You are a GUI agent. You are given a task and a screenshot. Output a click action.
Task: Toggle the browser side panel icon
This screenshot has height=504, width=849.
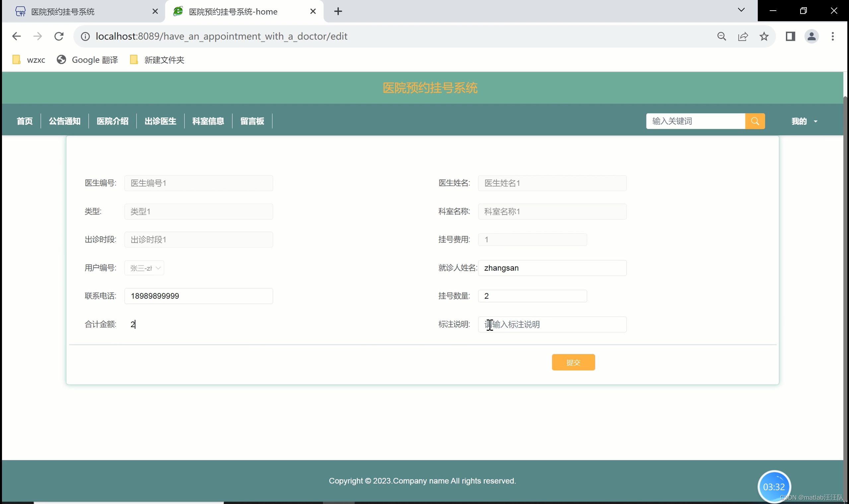(790, 36)
